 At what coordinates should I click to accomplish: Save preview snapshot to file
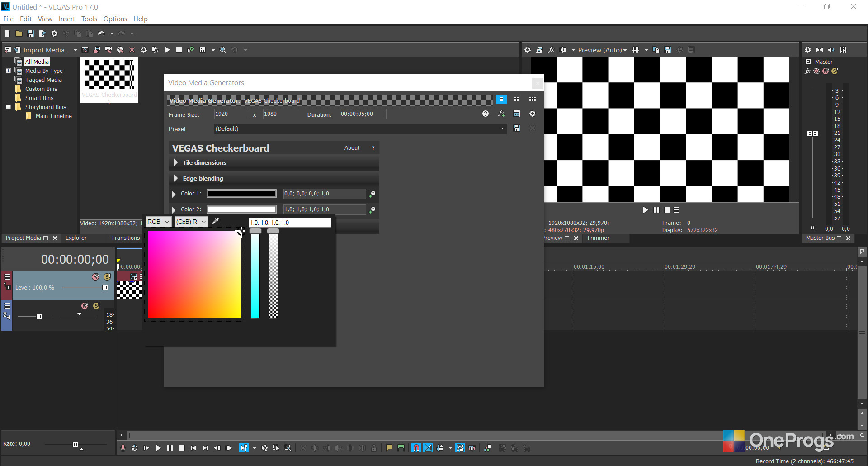click(x=668, y=50)
